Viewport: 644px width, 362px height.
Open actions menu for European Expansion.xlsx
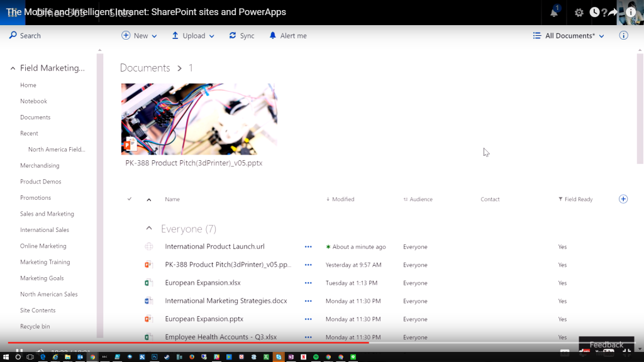[308, 283]
